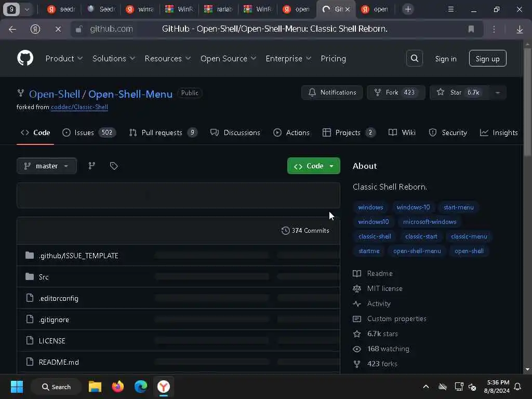View 168 watching link
The width and height of the screenshot is (532, 399).
(x=388, y=349)
